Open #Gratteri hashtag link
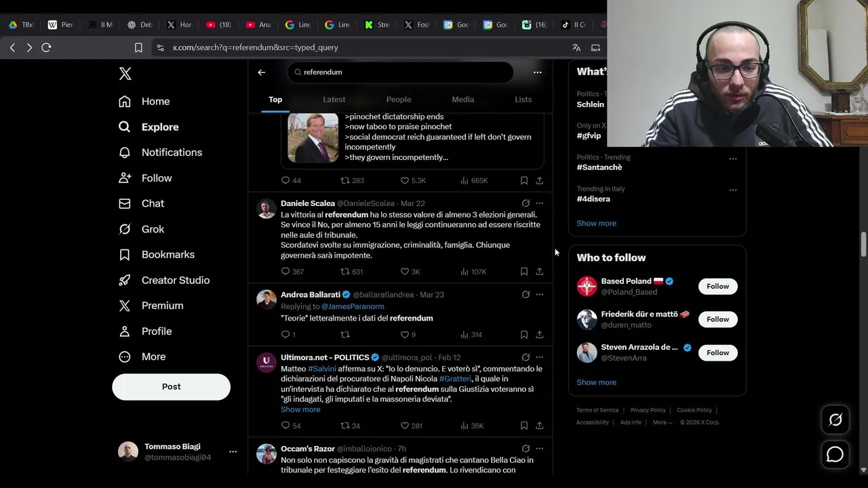The width and height of the screenshot is (868, 488). click(455, 379)
